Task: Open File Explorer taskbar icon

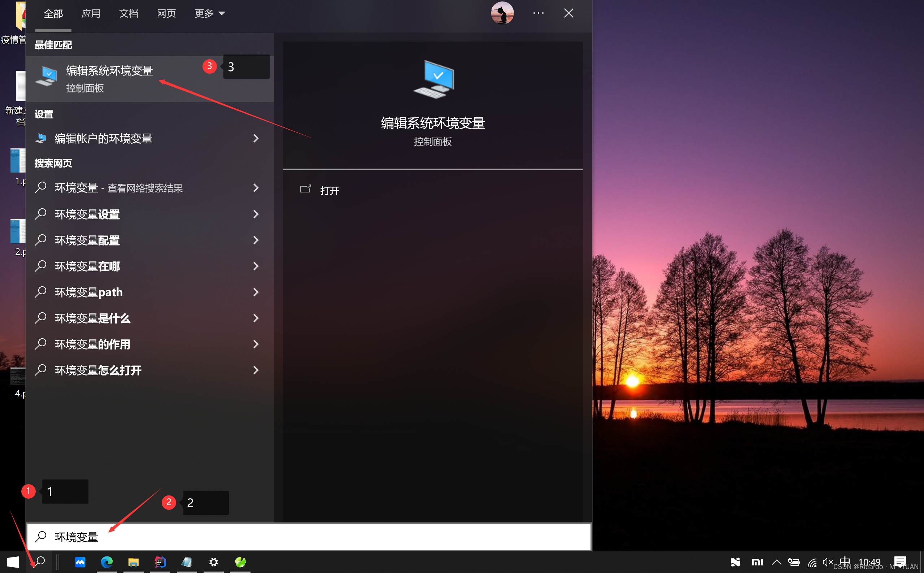Action: [x=133, y=562]
